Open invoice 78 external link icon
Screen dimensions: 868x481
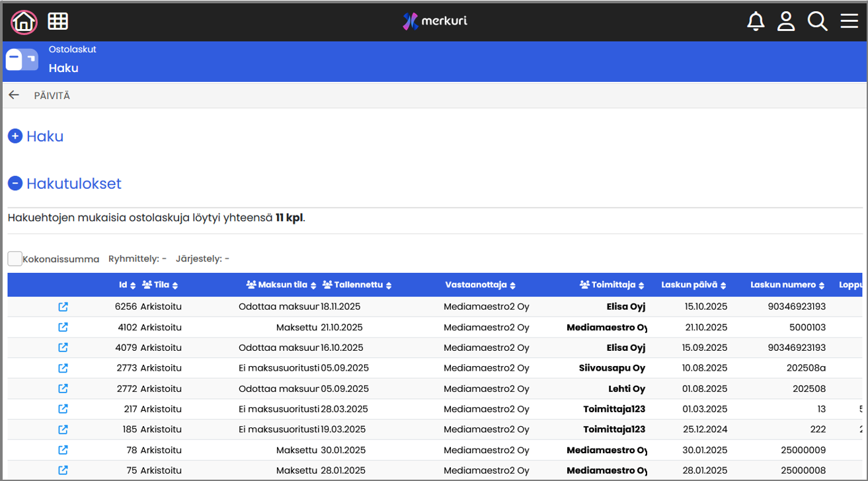pos(63,450)
